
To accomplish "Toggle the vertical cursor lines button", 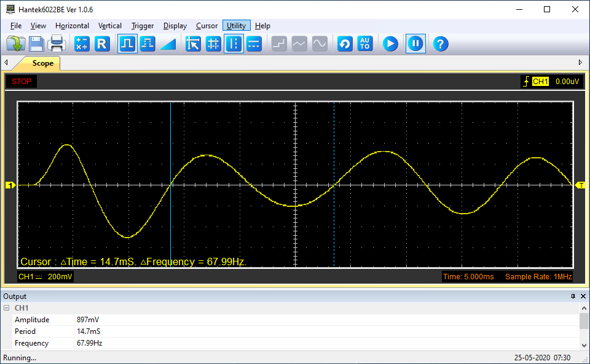I will click(x=234, y=44).
